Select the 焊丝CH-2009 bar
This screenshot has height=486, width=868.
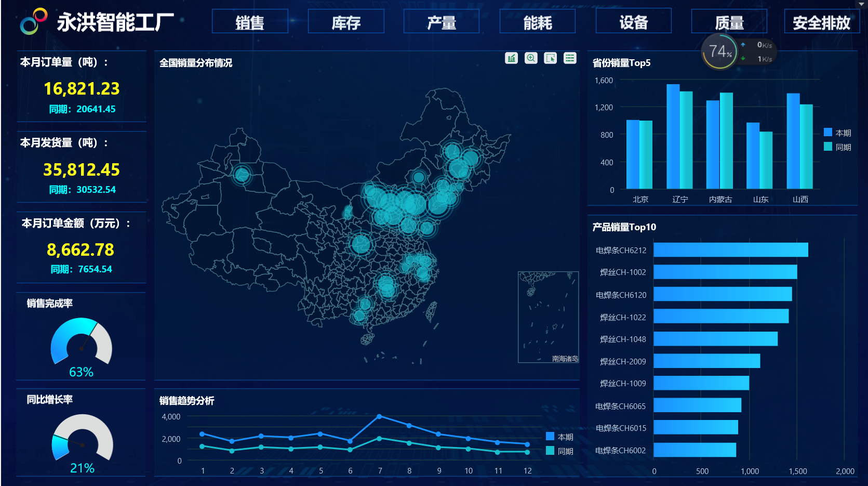(x=706, y=361)
